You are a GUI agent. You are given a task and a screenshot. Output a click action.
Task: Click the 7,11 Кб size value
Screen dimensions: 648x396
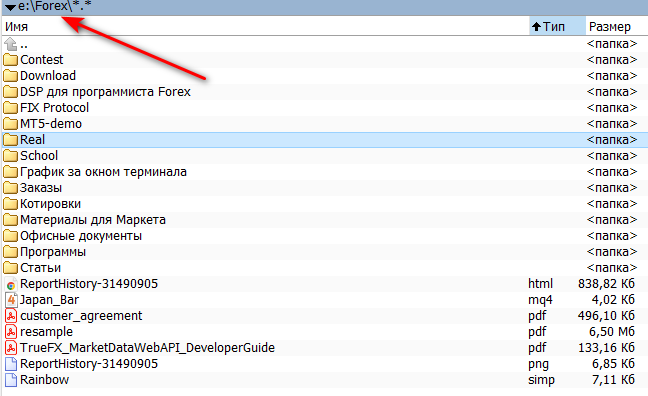[613, 380]
